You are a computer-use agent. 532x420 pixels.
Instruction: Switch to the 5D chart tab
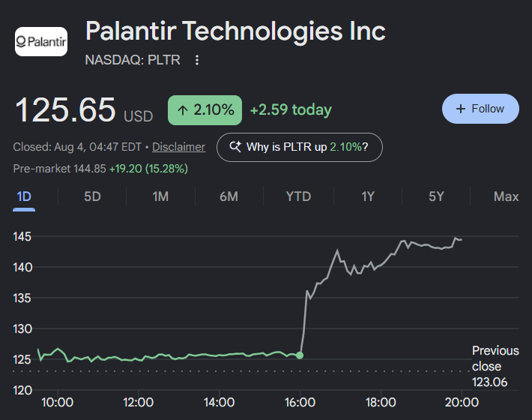92,196
